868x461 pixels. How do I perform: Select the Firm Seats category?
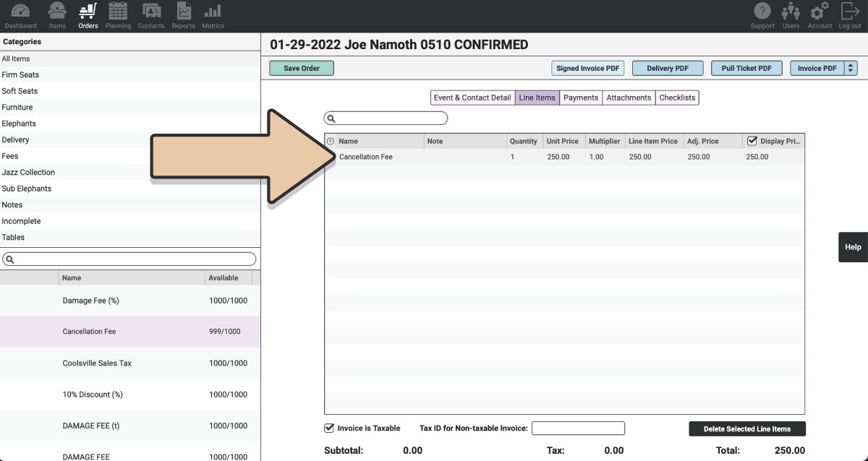130,74
